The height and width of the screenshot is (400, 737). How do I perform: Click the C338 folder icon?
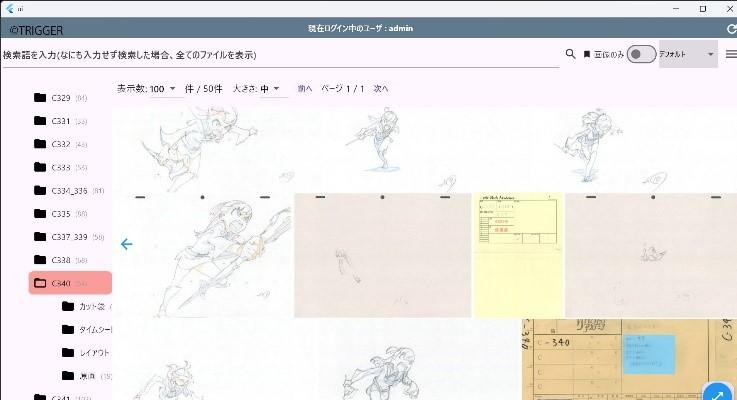click(x=40, y=260)
